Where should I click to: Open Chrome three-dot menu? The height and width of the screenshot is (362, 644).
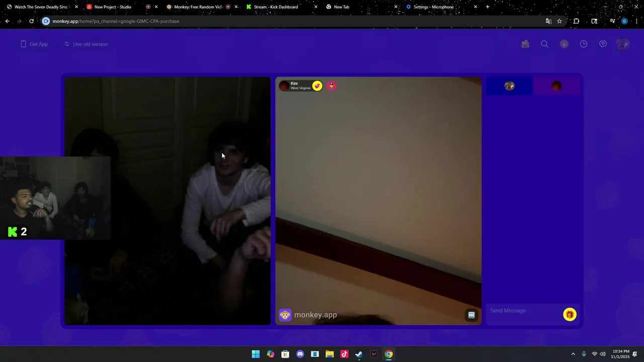(x=636, y=21)
